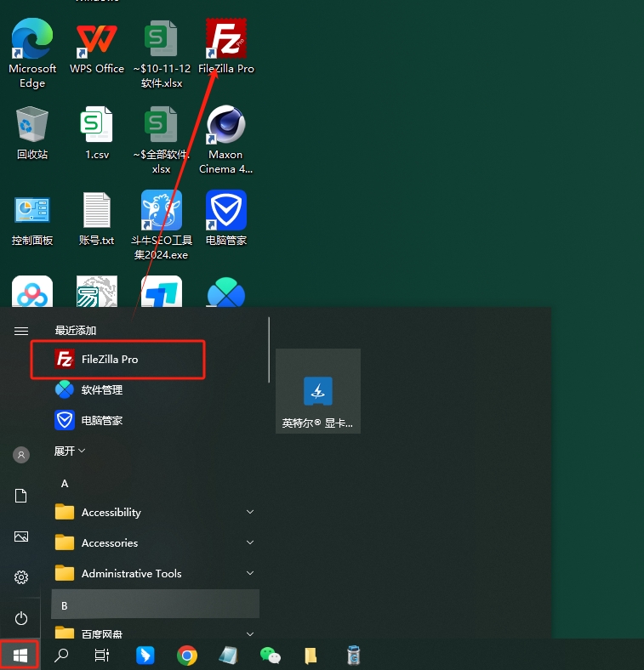Open 电脑管家 desktop shortcut
Screen dimensions: 644x670
(226, 219)
